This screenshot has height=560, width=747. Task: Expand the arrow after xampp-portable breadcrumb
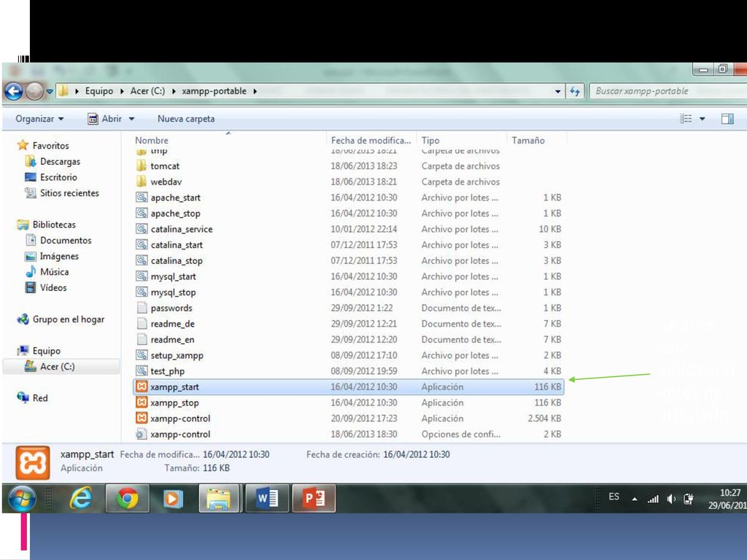point(255,91)
